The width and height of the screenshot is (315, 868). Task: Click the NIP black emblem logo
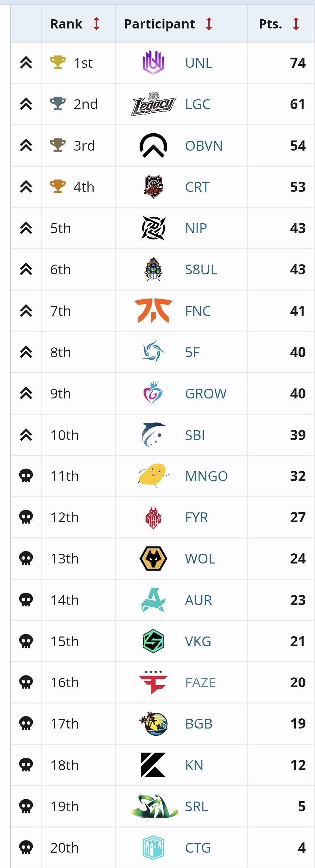click(x=153, y=228)
